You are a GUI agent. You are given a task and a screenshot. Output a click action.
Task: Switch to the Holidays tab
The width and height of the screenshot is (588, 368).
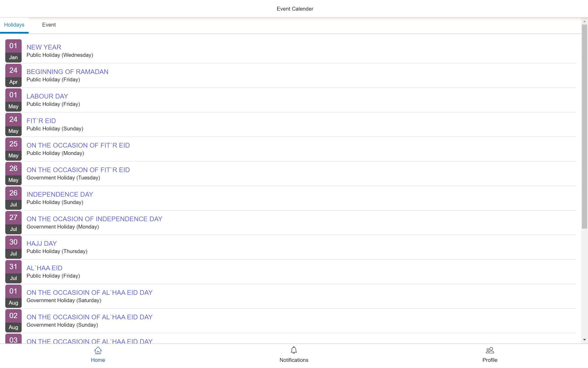pos(14,25)
